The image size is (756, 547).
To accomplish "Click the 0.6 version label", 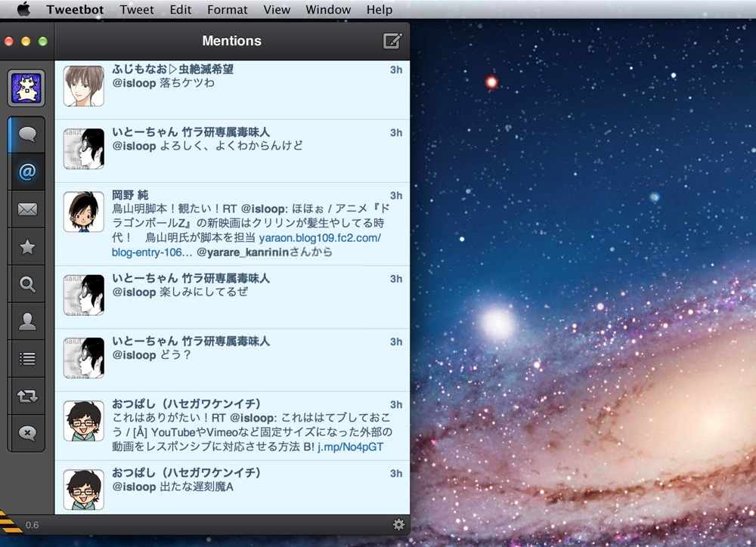I will pyautogui.click(x=33, y=525).
